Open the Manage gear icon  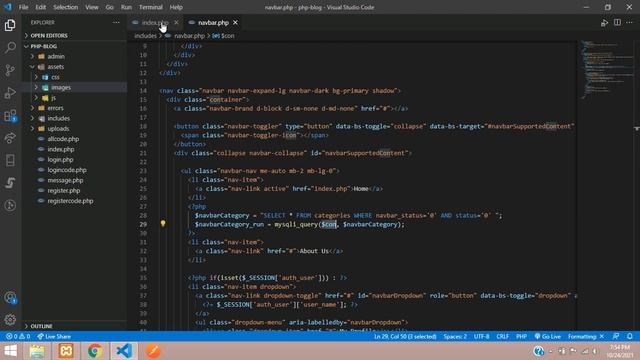pyautogui.click(x=10, y=319)
